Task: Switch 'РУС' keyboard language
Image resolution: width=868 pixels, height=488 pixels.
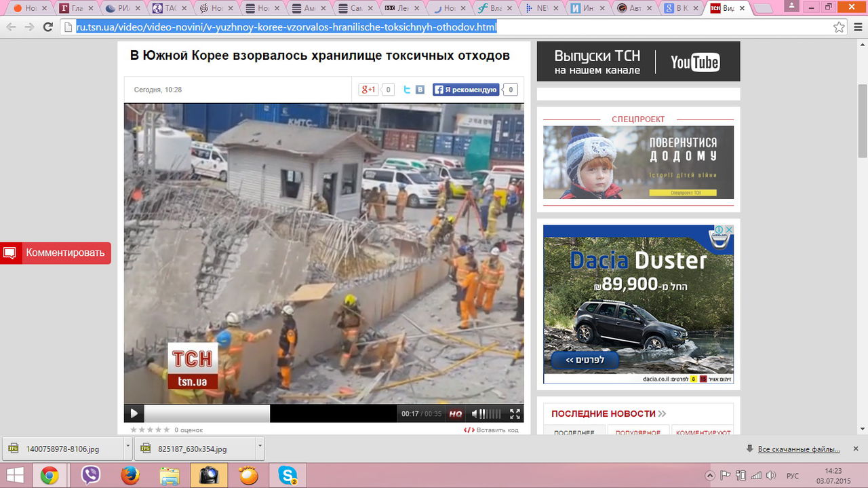Action: pos(792,475)
